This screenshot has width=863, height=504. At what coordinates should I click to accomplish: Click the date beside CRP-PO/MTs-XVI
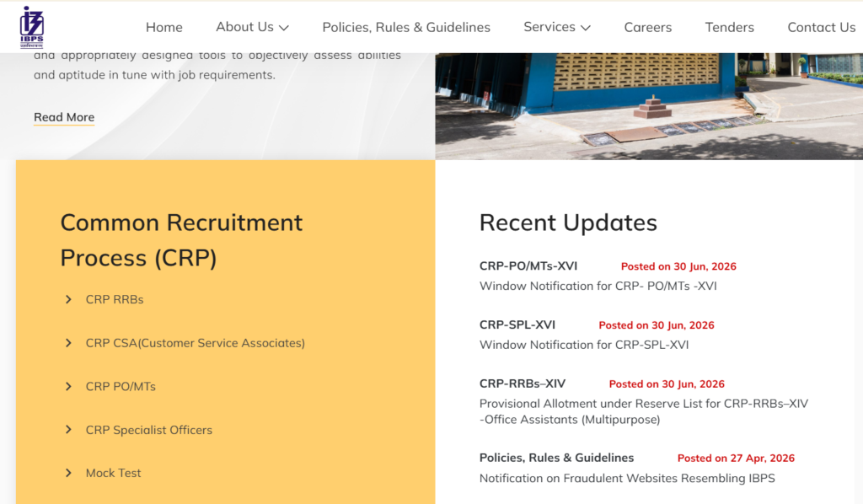pyautogui.click(x=678, y=266)
